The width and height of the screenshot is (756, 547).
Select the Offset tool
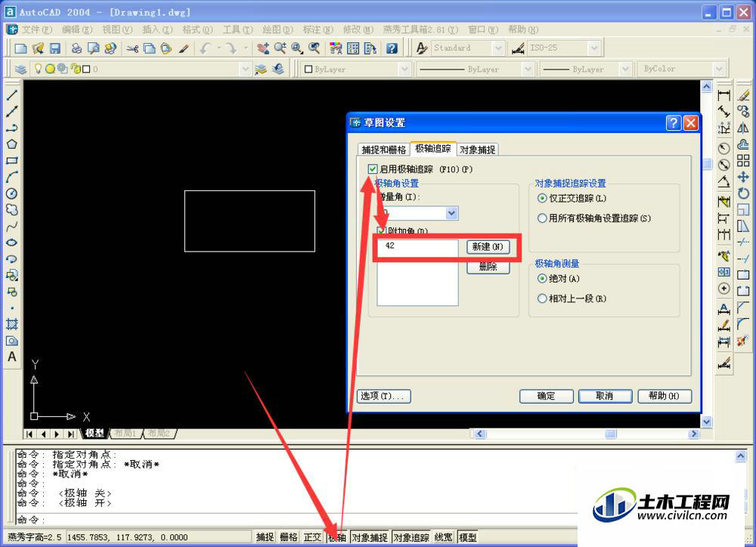tap(743, 144)
